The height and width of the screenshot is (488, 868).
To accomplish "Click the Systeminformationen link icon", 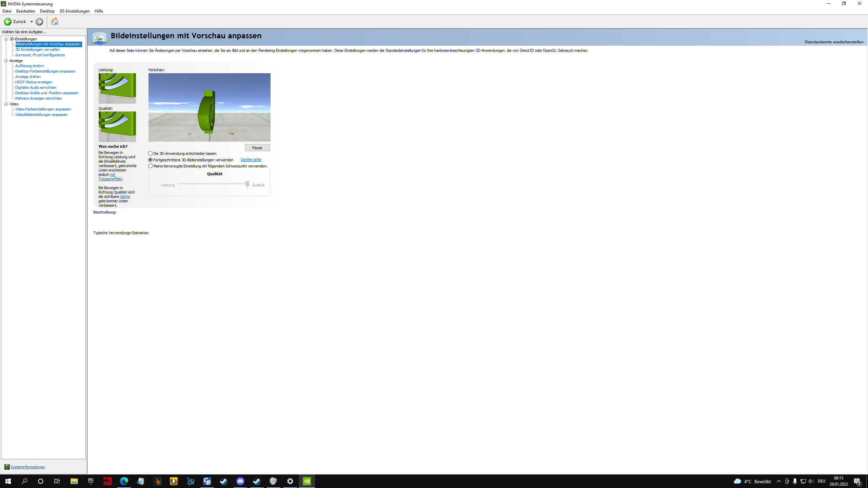I will pos(7,467).
